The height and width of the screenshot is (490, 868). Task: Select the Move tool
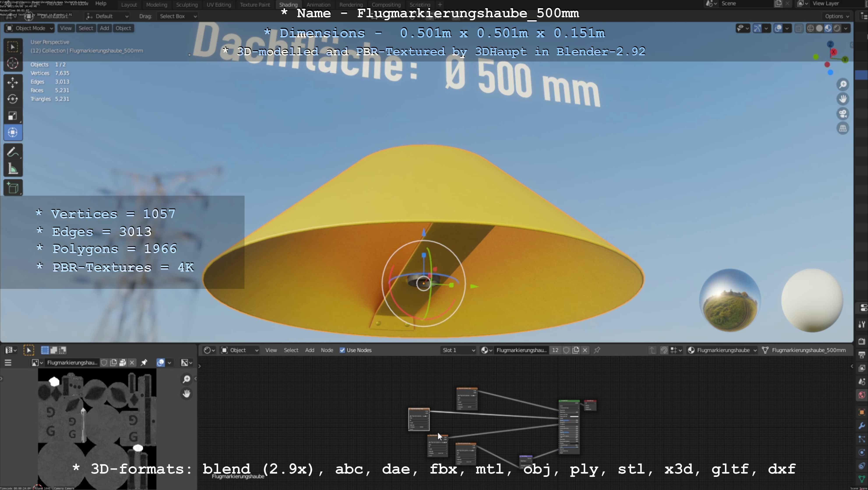click(x=13, y=82)
